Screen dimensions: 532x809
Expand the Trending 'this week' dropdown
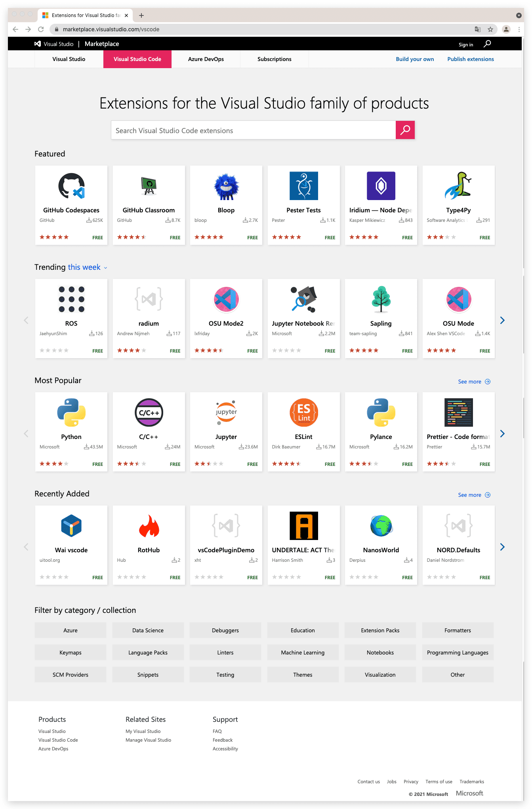88,267
